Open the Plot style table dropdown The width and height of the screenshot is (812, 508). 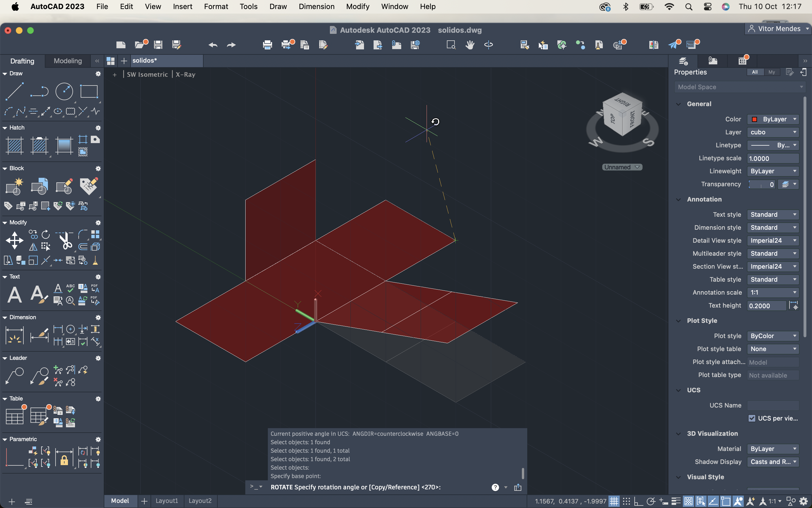[773, 349]
